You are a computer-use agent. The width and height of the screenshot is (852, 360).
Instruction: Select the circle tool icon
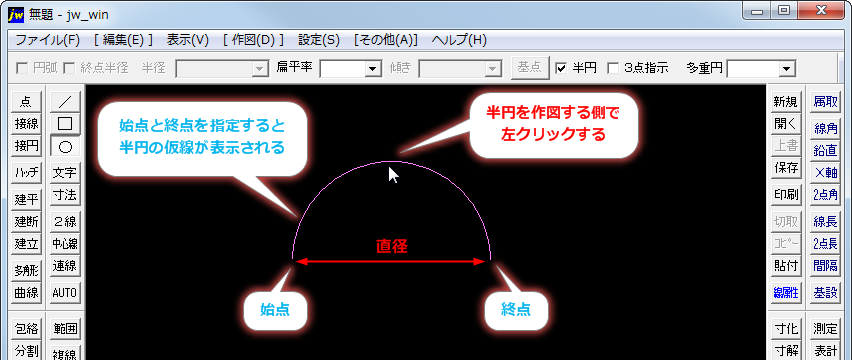[65, 146]
